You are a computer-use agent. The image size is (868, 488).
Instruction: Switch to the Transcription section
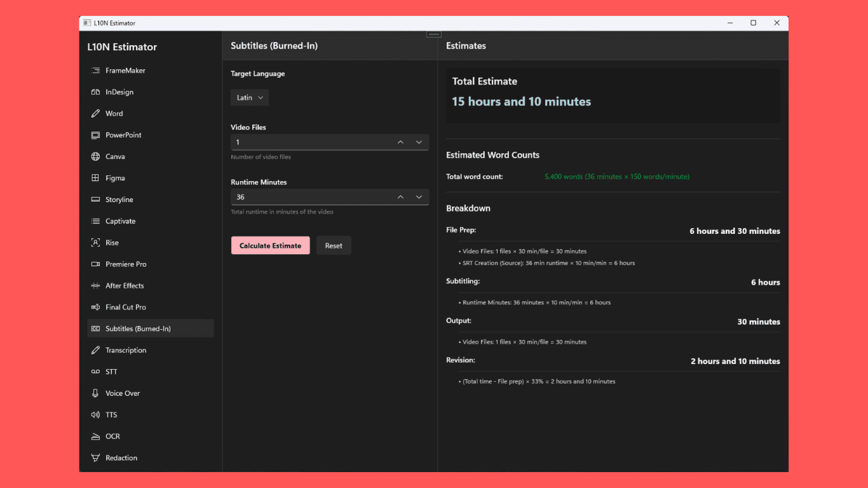pos(125,350)
